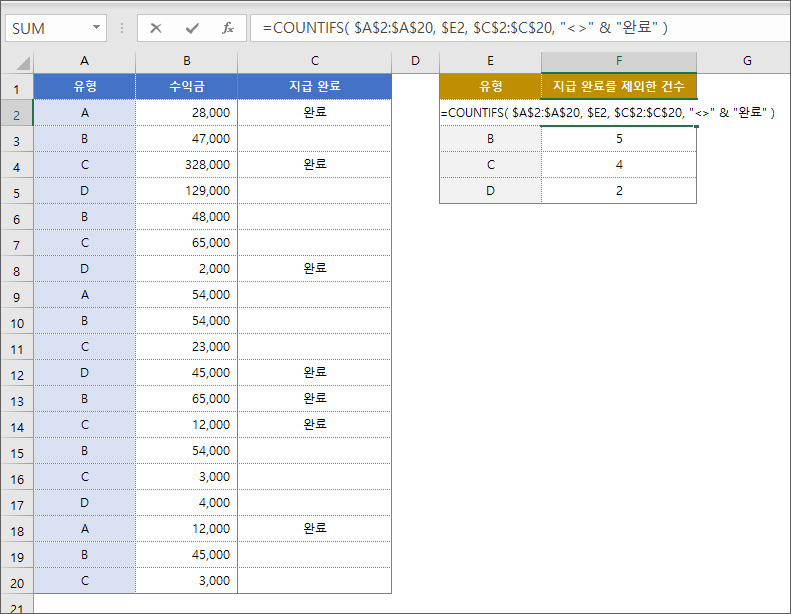
Task: Click the Cancel (X) formula button
Action: click(156, 28)
